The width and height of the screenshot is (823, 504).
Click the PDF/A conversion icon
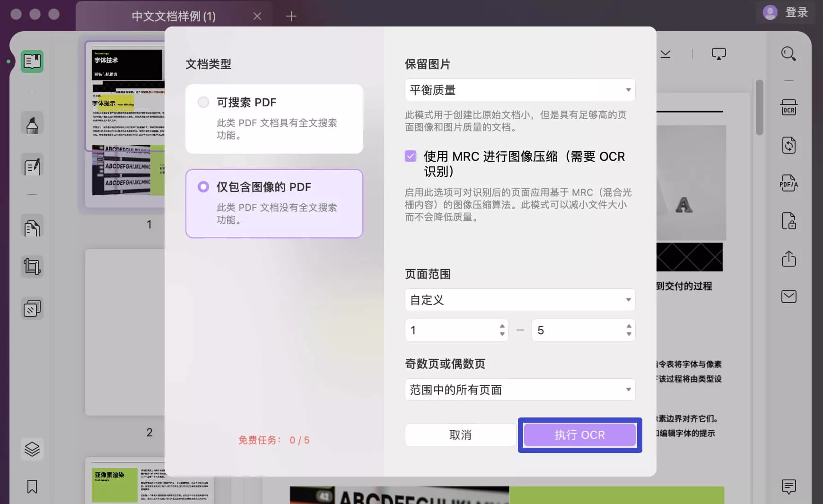click(788, 183)
